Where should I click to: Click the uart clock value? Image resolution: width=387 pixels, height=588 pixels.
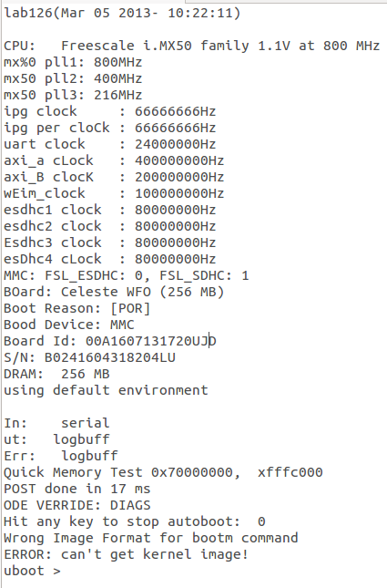click(176, 144)
